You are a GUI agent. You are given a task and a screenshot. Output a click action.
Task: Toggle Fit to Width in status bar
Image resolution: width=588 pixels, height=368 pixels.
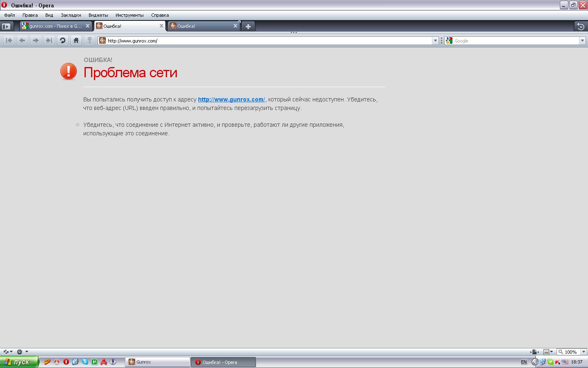(x=535, y=352)
